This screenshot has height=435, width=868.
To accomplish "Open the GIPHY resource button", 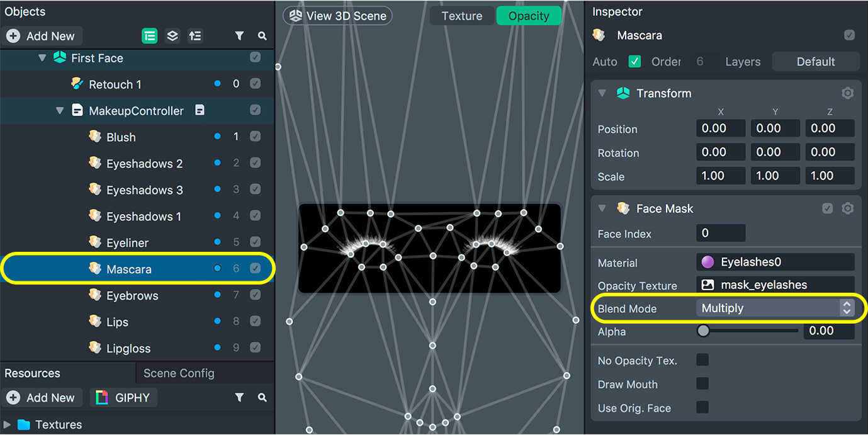I will coord(123,397).
